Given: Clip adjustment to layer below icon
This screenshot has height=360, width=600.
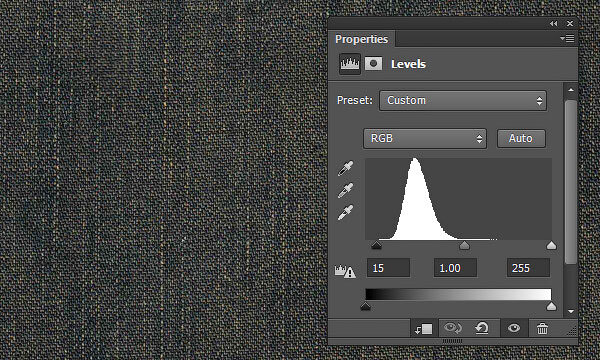Looking at the screenshot, I should point(424,329).
